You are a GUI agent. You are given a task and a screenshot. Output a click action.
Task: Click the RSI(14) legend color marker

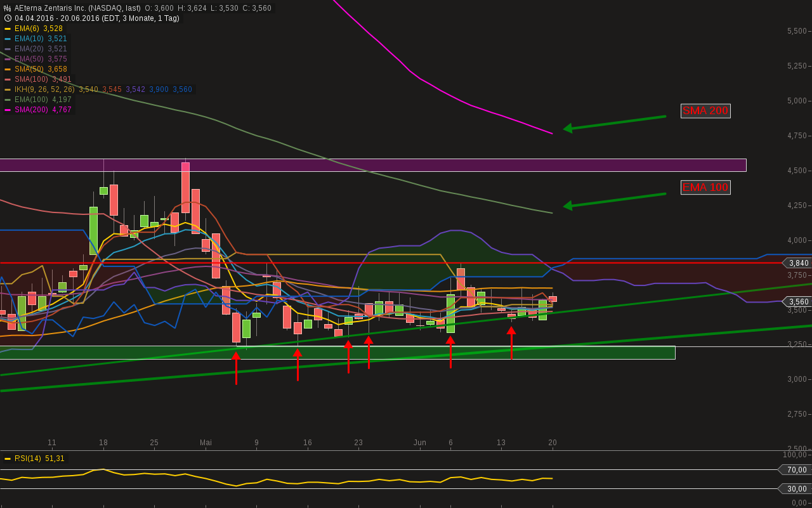pyautogui.click(x=8, y=459)
